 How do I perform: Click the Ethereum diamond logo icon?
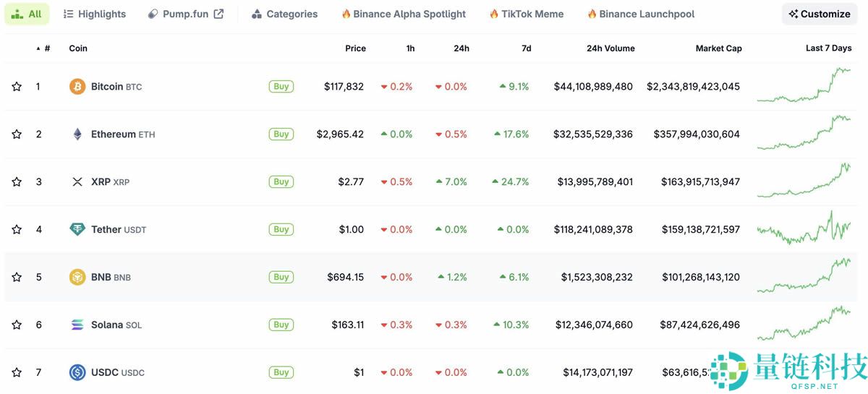tap(77, 134)
